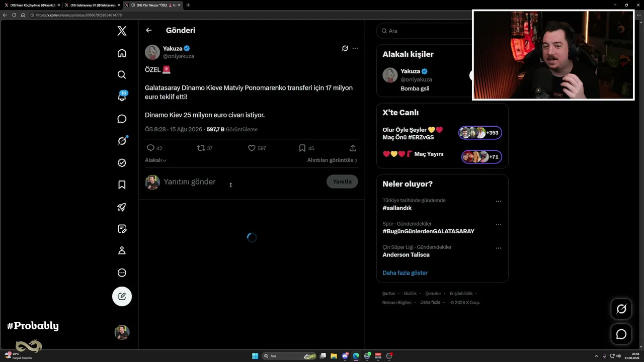Open the post's three-dot more menu

(x=355, y=48)
